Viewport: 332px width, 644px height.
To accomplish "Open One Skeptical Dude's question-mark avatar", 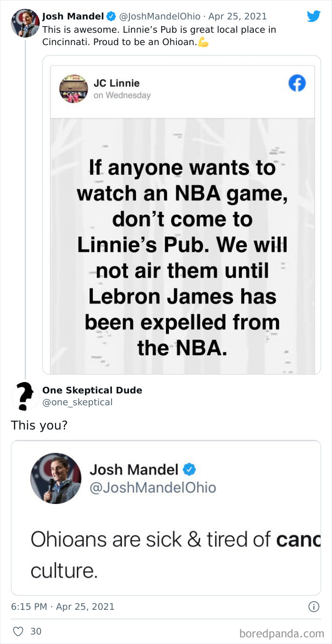I will click(x=25, y=396).
